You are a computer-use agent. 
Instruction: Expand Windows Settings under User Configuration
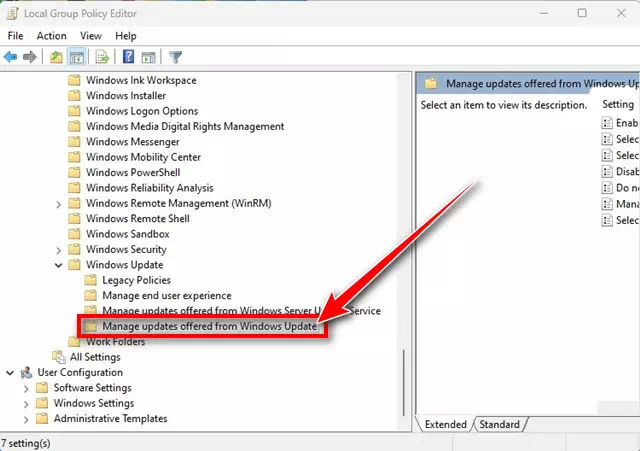tap(26, 404)
